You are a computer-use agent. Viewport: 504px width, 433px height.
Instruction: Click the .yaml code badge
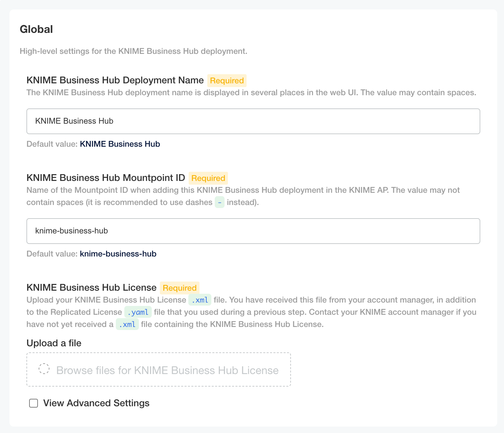pyautogui.click(x=138, y=312)
